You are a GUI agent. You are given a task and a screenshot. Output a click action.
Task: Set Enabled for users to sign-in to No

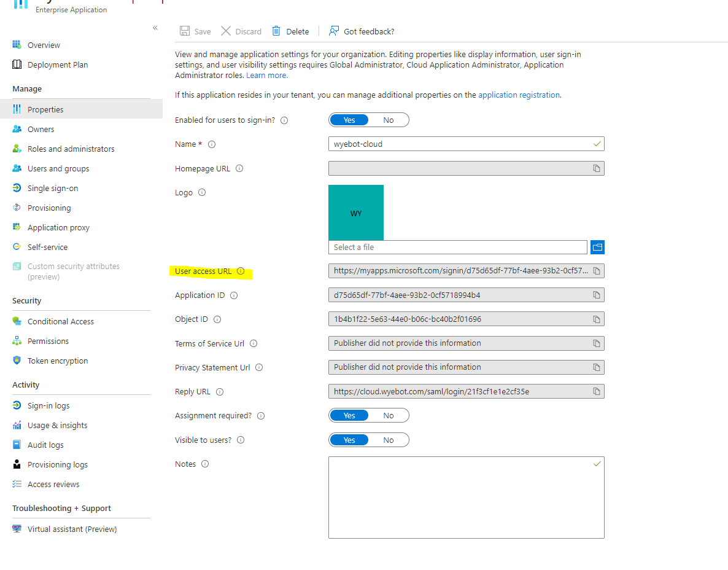pos(389,120)
